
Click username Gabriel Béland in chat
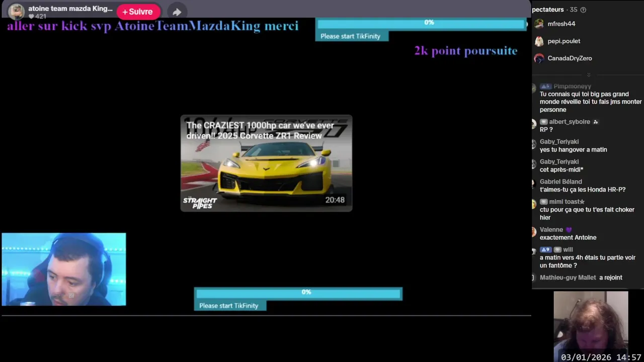point(561,182)
